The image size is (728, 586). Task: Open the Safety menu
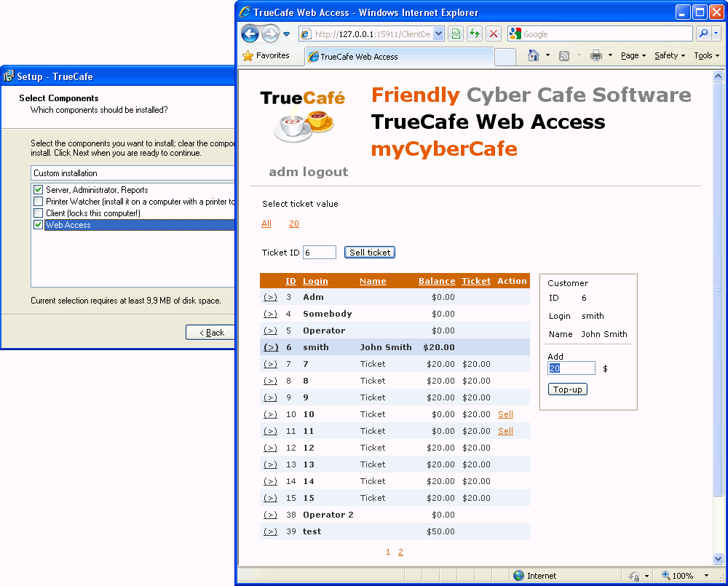(x=670, y=56)
